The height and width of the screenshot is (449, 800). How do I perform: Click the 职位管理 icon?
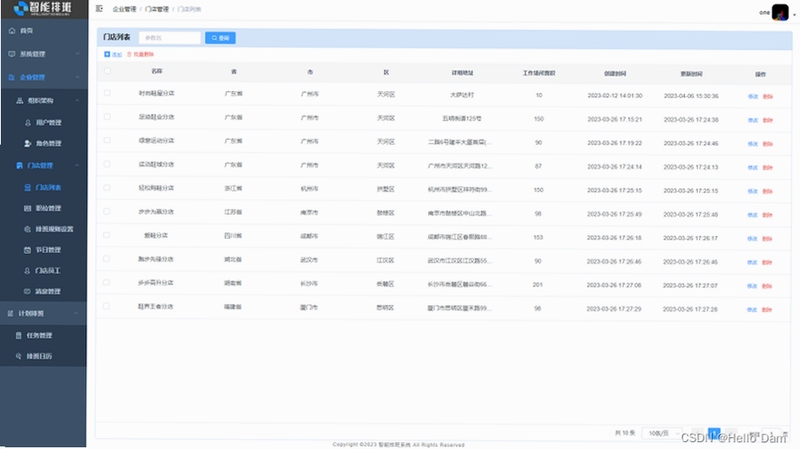click(x=28, y=208)
